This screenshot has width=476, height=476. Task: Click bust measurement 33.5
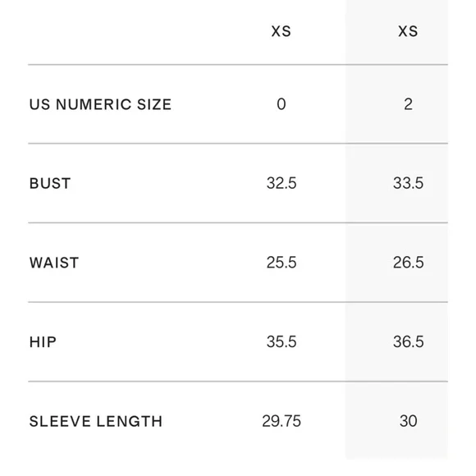click(408, 183)
